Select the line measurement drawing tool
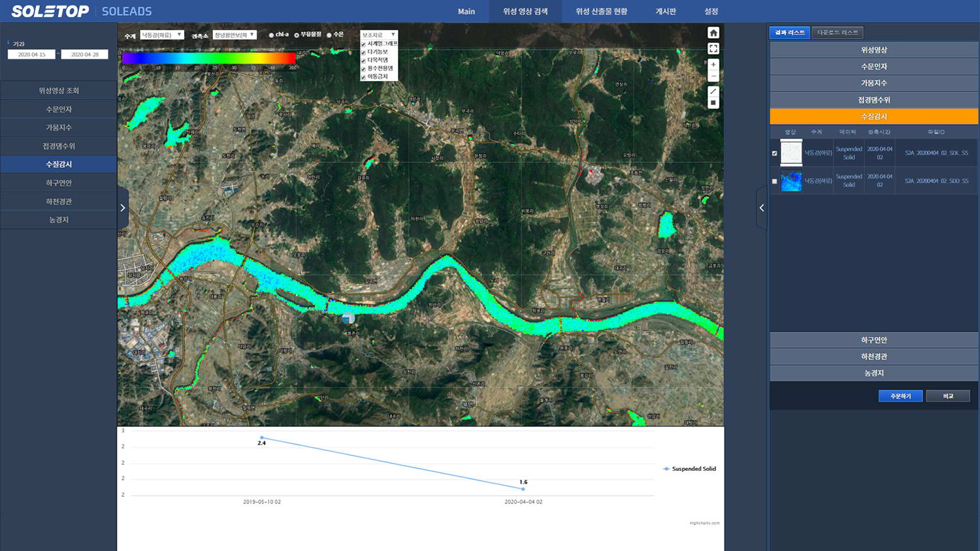 tap(713, 91)
